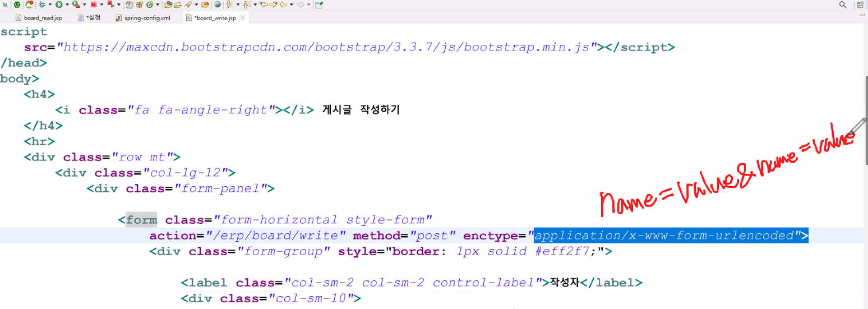Stop execution with the red square icon
This screenshot has height=309, width=868.
tap(94, 4)
